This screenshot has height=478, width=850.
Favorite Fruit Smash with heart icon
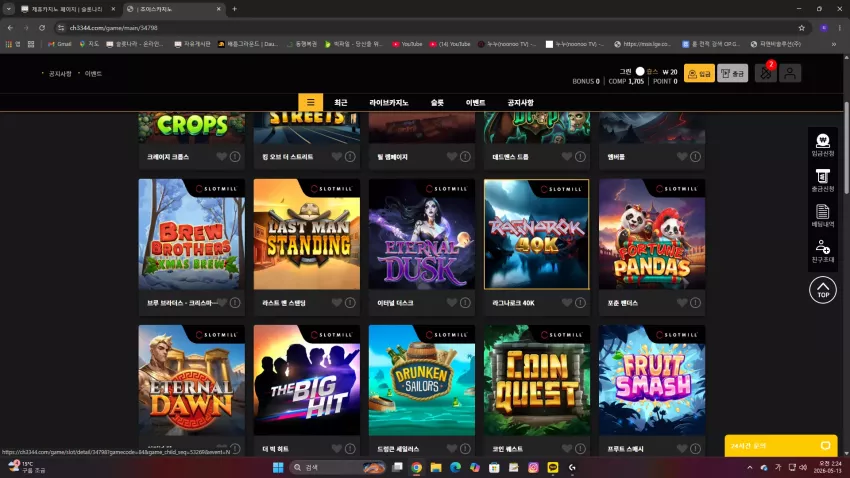pyautogui.click(x=682, y=449)
